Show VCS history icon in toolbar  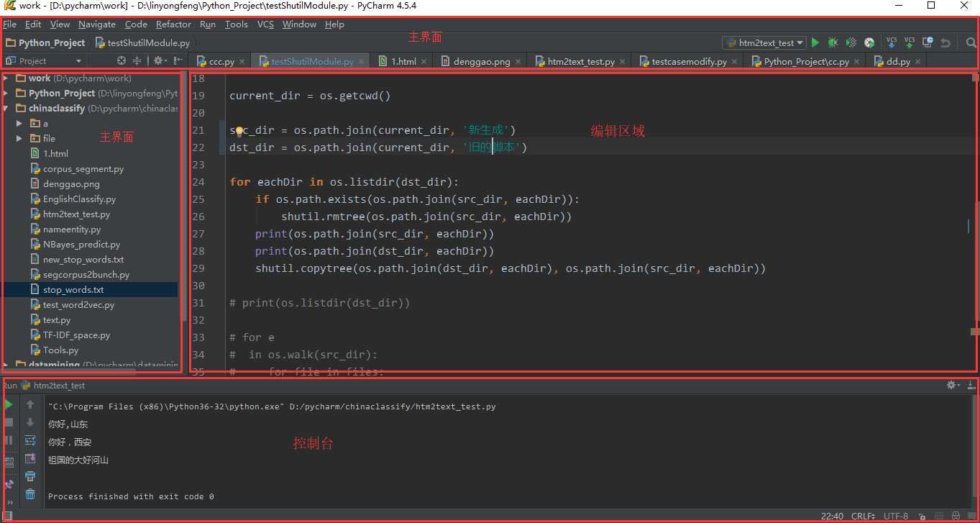928,43
